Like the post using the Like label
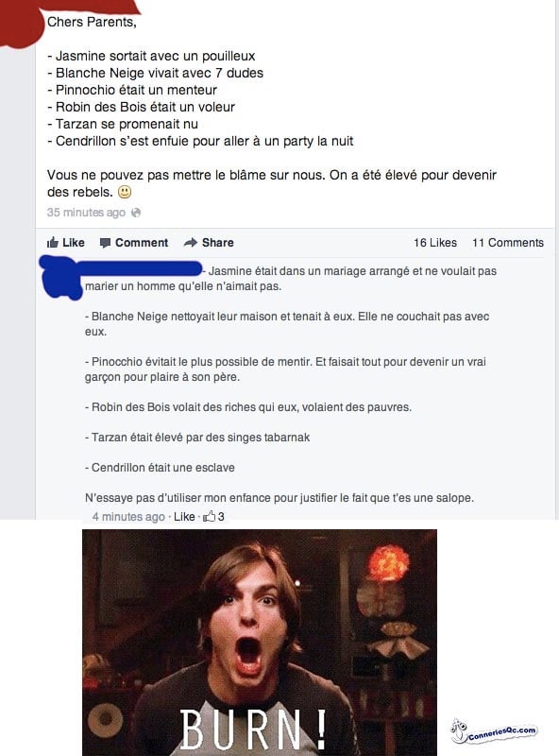Viewport: 559px width, 756px height. [x=74, y=243]
